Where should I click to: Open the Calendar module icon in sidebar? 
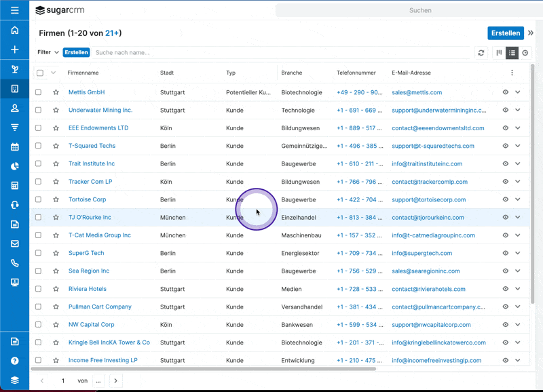[14, 147]
